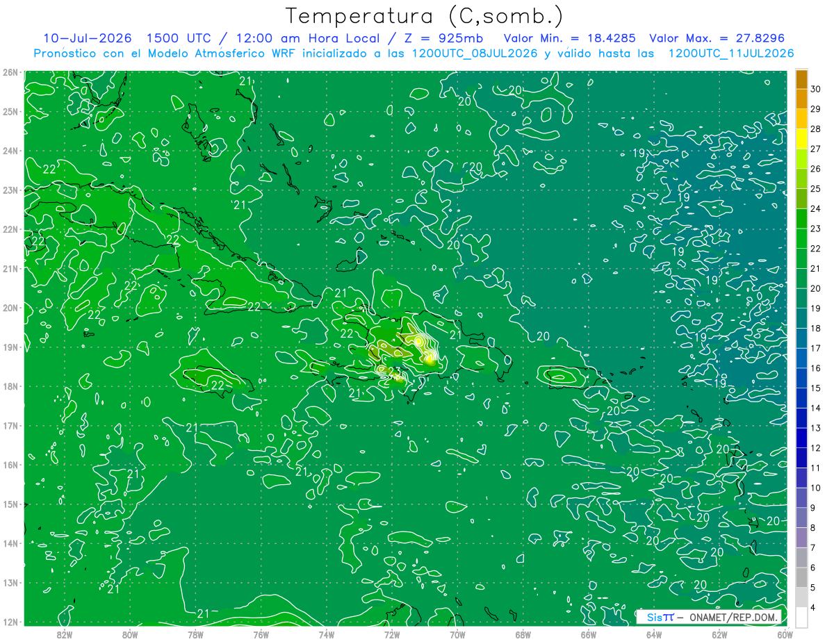Viewport: 834px width, 644px height.
Task: Click the '16N' latitude axis label
Action: (9, 465)
